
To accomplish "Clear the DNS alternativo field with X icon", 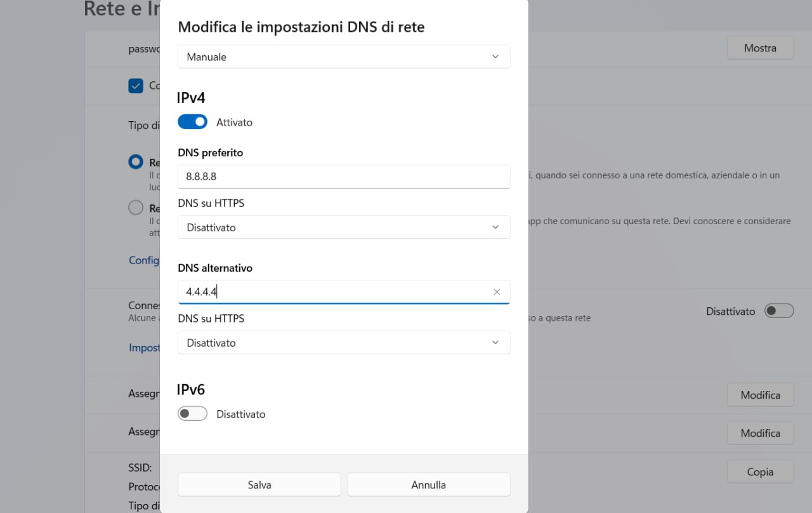I will click(497, 292).
